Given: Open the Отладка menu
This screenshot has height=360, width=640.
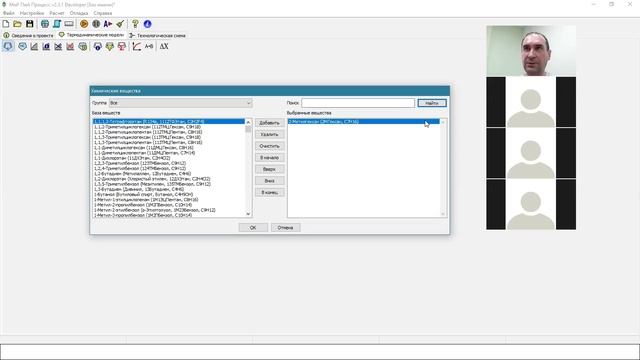Looking at the screenshot, I should click(x=79, y=13).
